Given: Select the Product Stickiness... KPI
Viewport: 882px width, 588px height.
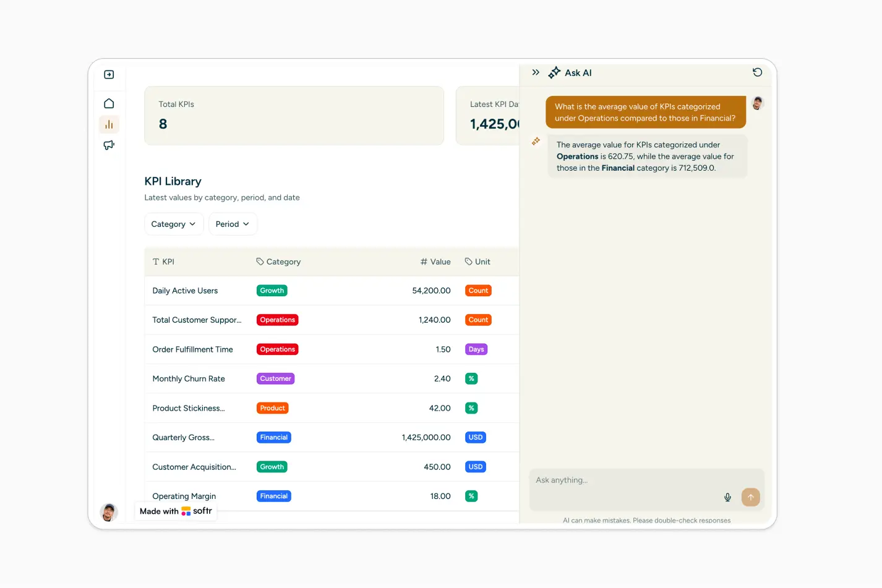Looking at the screenshot, I should (x=189, y=408).
